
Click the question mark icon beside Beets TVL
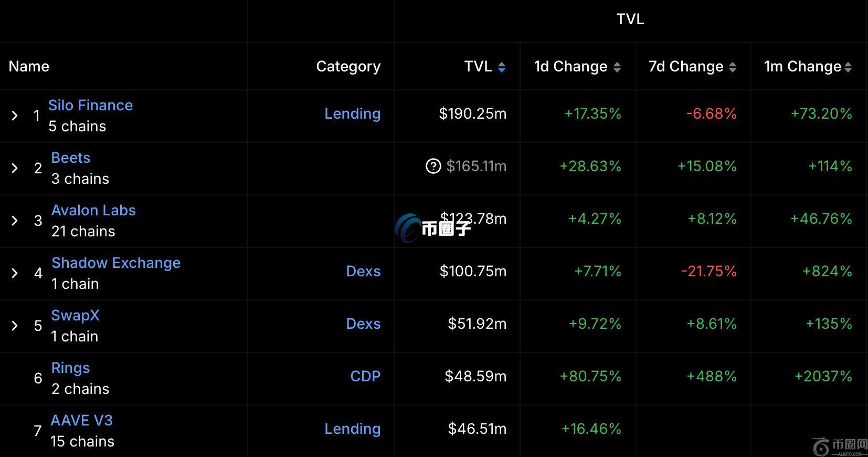(433, 167)
